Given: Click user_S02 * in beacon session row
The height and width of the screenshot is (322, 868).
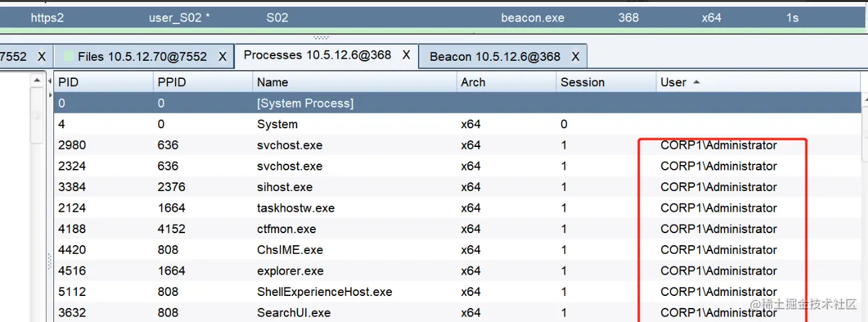Looking at the screenshot, I should (179, 18).
